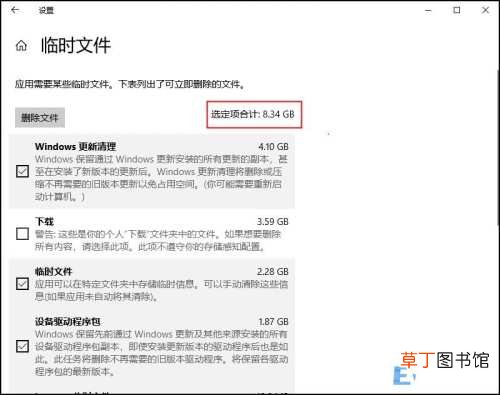Close the 设置 window
Screen dimensions: 500x395
coord(486,10)
